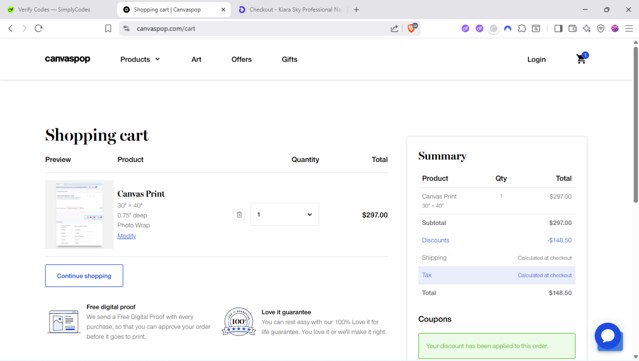Click the share icon in the address bar
Image resolution: width=639 pixels, height=361 pixels.
point(394,29)
